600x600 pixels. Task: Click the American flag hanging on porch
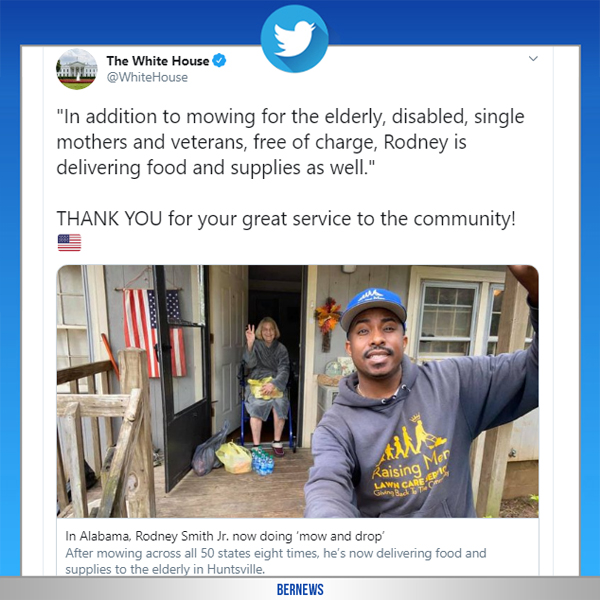(155, 333)
